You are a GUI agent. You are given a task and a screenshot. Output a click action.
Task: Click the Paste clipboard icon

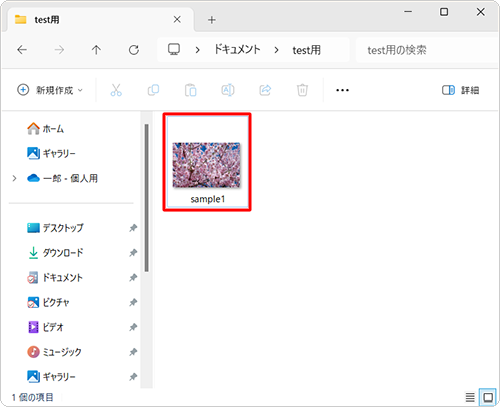[x=191, y=90]
